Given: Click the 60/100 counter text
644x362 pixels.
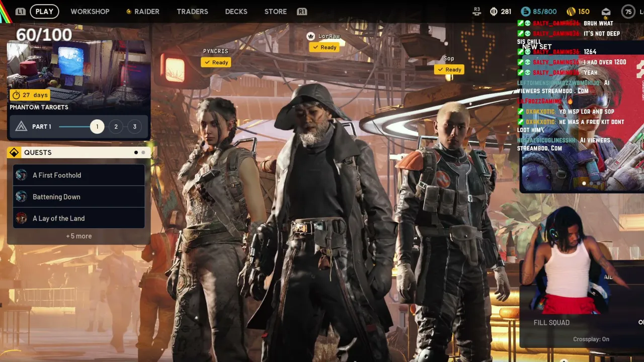Looking at the screenshot, I should coord(44,35).
